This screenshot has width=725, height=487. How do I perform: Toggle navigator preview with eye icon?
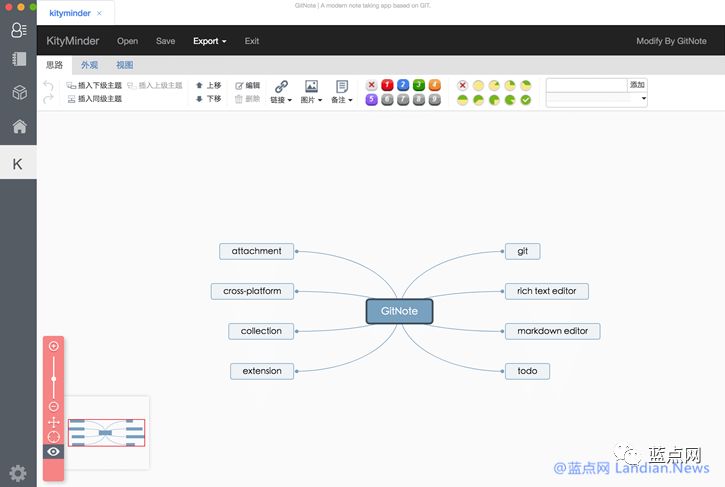54,451
